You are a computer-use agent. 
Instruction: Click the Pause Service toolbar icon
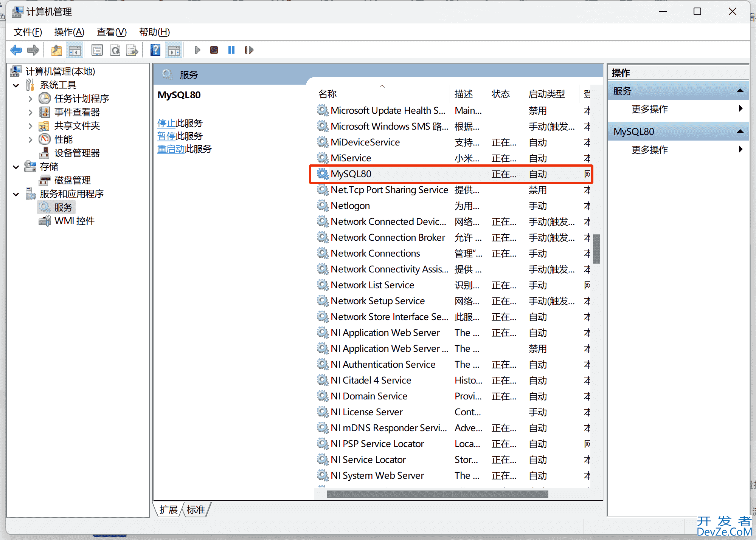click(x=231, y=50)
